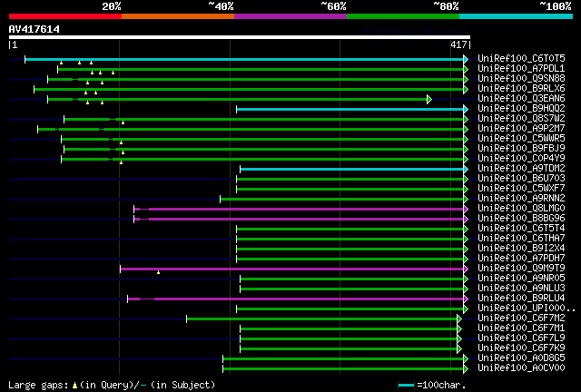Click the green alignment bar of C6F7M2
Viewport: 581px width, 392px height.
pyautogui.click(x=322, y=319)
